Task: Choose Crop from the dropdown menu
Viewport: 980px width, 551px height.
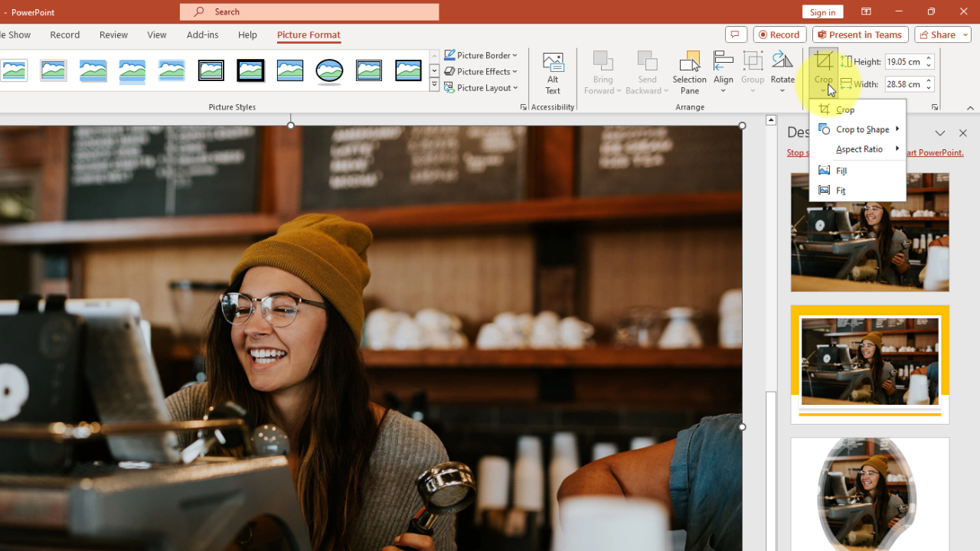Action: coord(857,109)
